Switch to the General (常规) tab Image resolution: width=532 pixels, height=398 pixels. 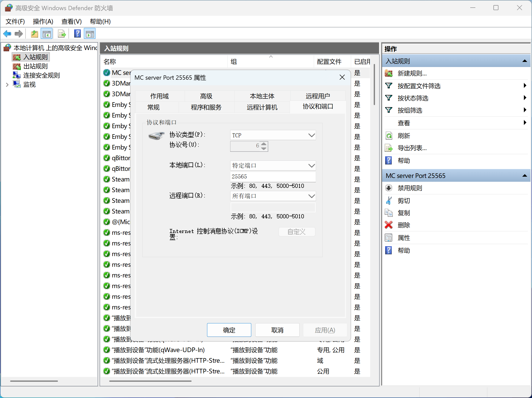coord(153,107)
